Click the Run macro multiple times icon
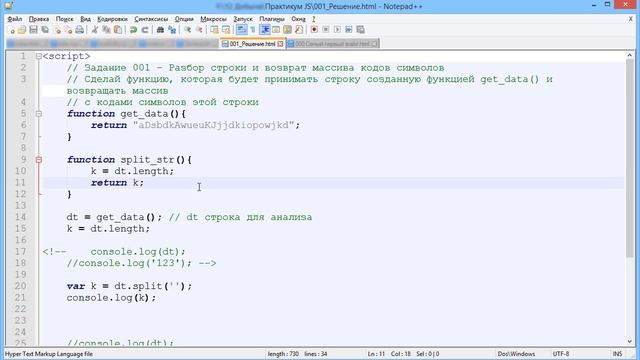Viewport: 640px width, 360px height. click(349, 30)
